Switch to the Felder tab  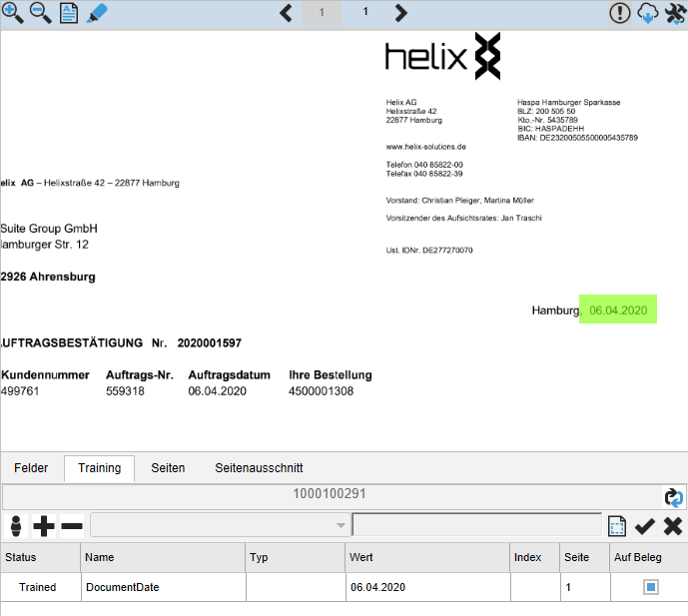tap(31, 467)
